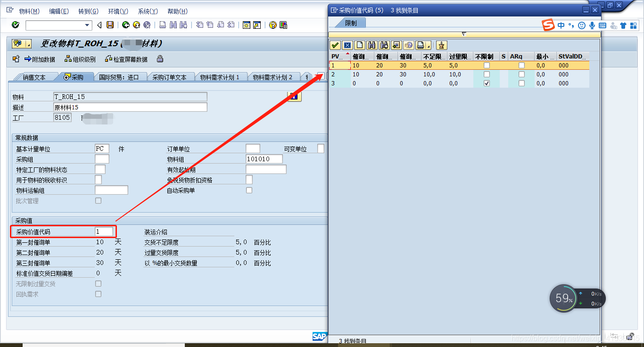Click Find Next icon in popup toolbar

pos(384,45)
